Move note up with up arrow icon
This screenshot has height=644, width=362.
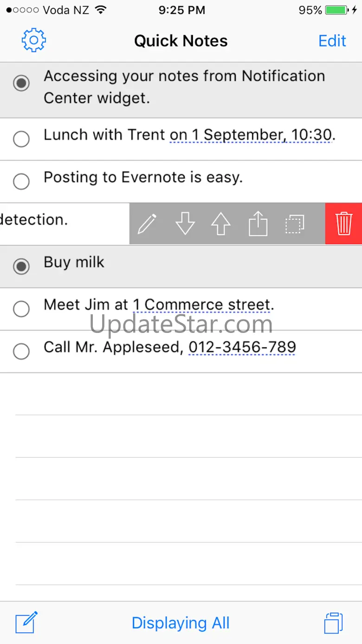(221, 224)
